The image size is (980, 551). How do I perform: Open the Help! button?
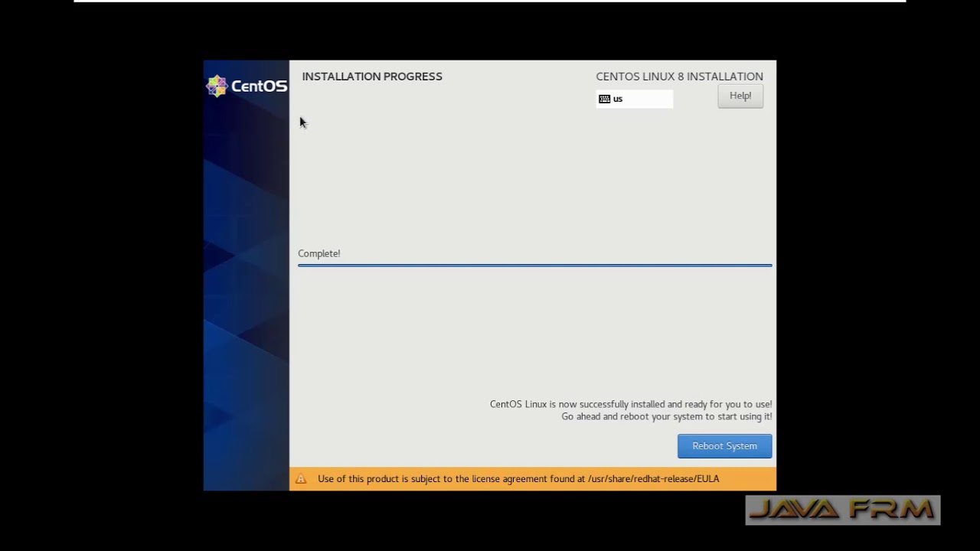click(740, 96)
